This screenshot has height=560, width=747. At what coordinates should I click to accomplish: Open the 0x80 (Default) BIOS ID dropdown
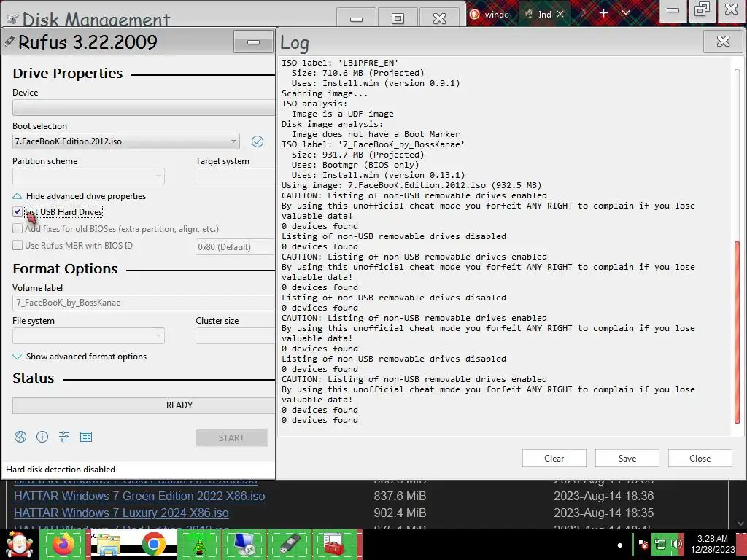[x=235, y=246]
